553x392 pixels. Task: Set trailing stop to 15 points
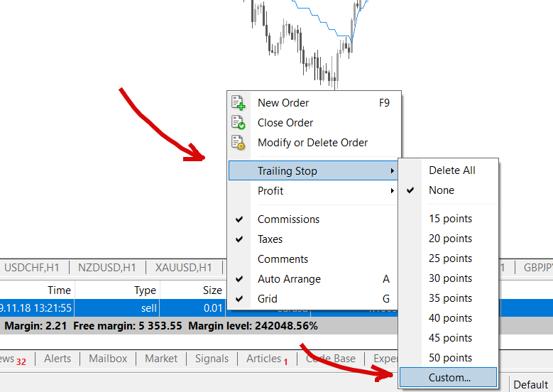click(x=448, y=219)
